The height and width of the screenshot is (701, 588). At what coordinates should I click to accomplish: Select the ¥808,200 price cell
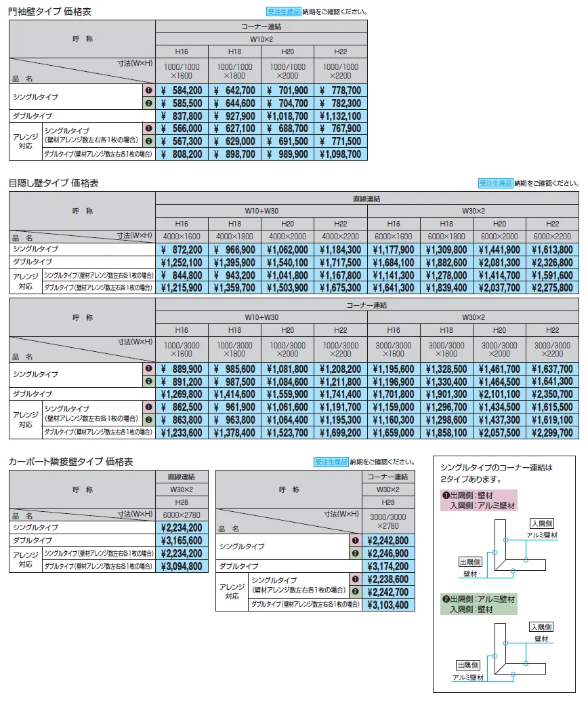click(x=182, y=155)
